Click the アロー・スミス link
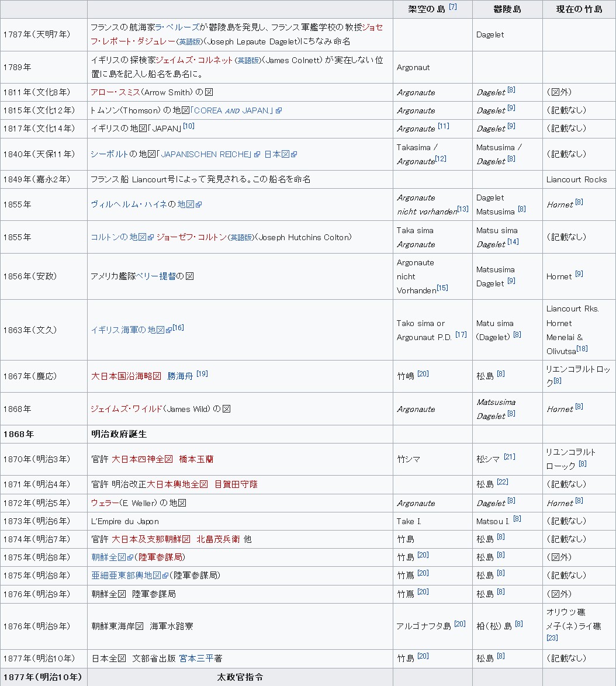This screenshot has width=616, height=686. coord(116,92)
